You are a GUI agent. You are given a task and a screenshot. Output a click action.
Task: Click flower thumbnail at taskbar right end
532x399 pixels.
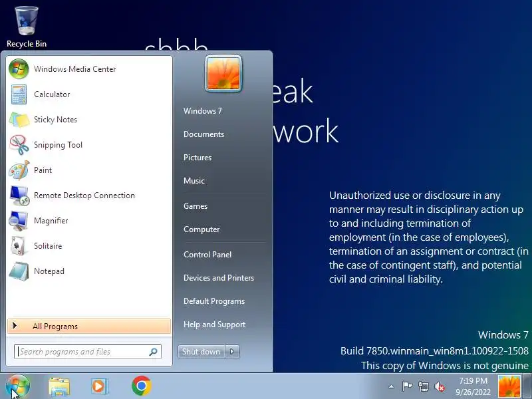pos(509,386)
